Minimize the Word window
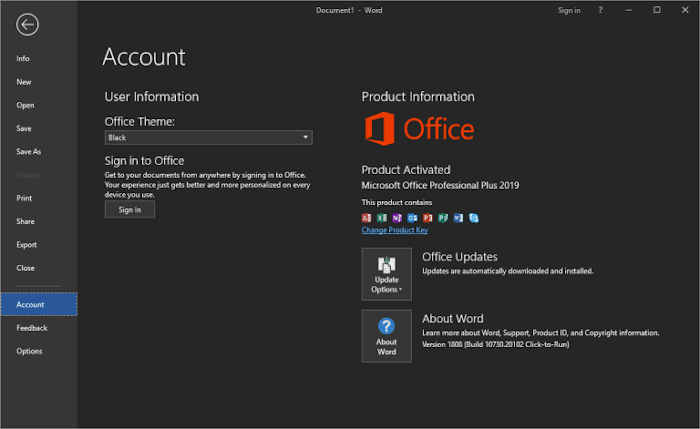The width and height of the screenshot is (700, 429). 629,10
